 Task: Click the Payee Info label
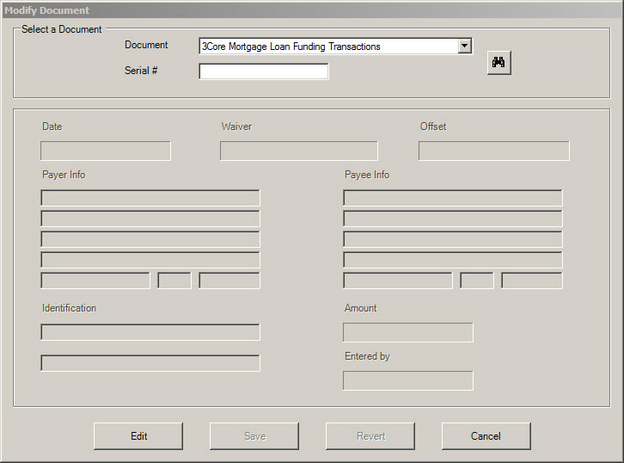367,175
